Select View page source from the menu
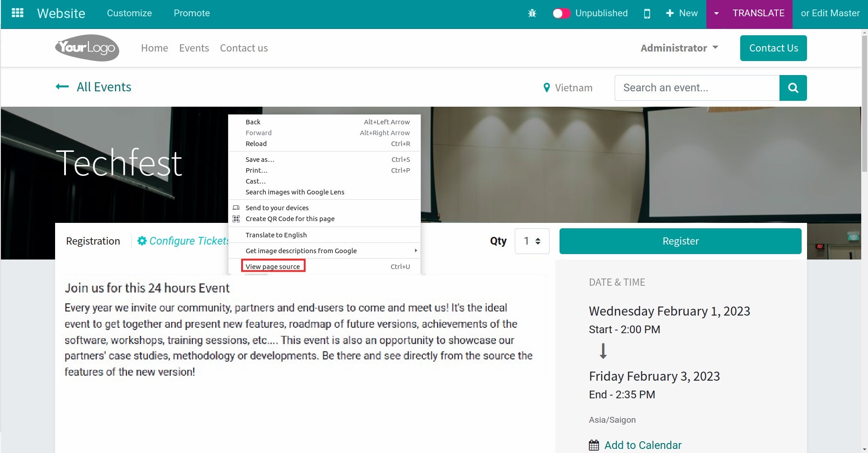The height and width of the screenshot is (453, 868). (273, 266)
